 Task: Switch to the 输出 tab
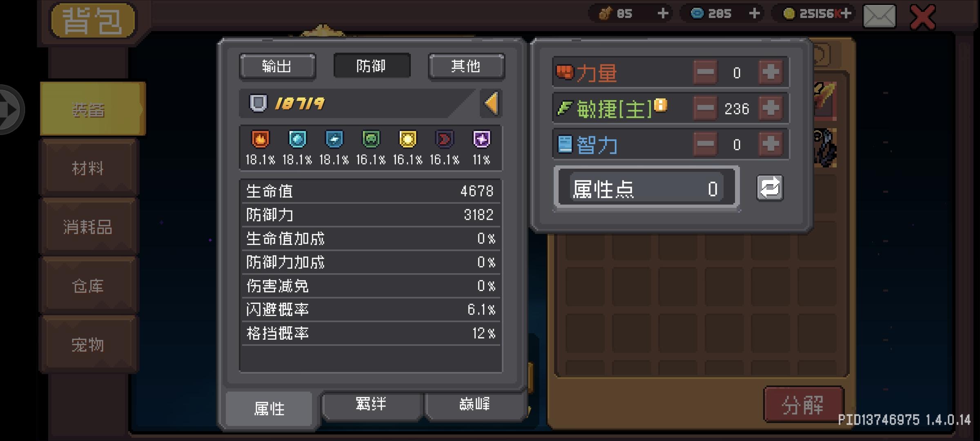(277, 66)
